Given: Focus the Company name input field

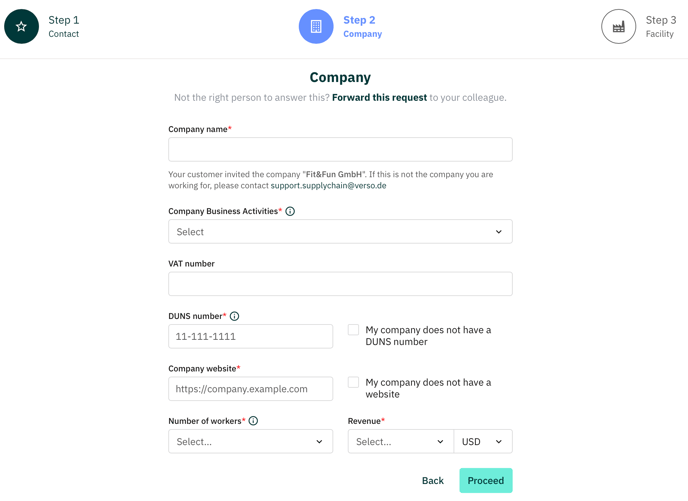Looking at the screenshot, I should [x=340, y=149].
